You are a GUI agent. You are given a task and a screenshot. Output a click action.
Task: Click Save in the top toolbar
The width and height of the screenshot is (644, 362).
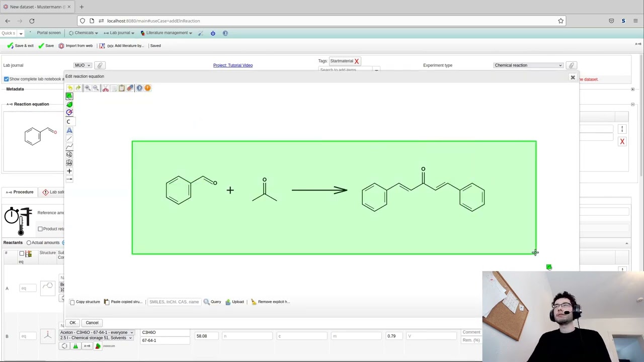click(46, 46)
